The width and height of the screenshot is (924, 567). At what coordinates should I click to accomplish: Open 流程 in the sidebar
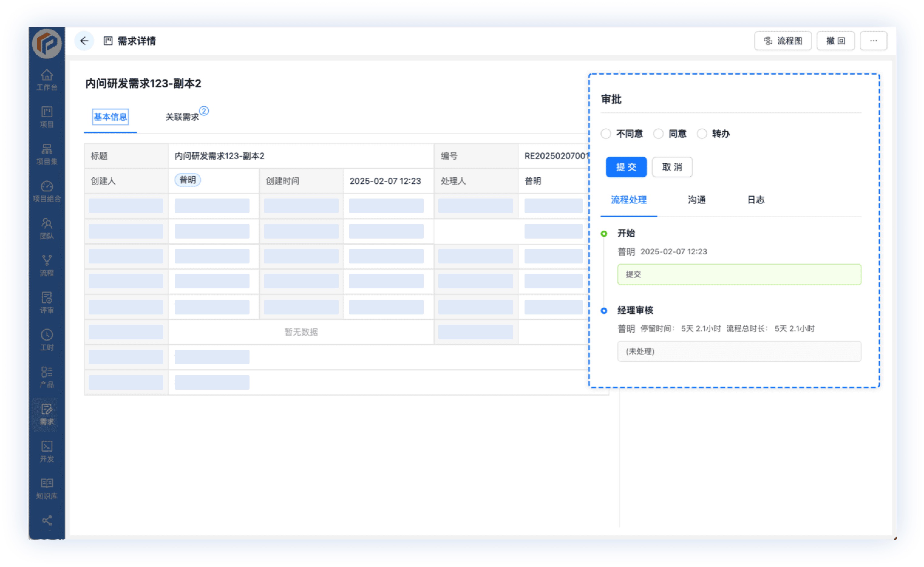[47, 266]
